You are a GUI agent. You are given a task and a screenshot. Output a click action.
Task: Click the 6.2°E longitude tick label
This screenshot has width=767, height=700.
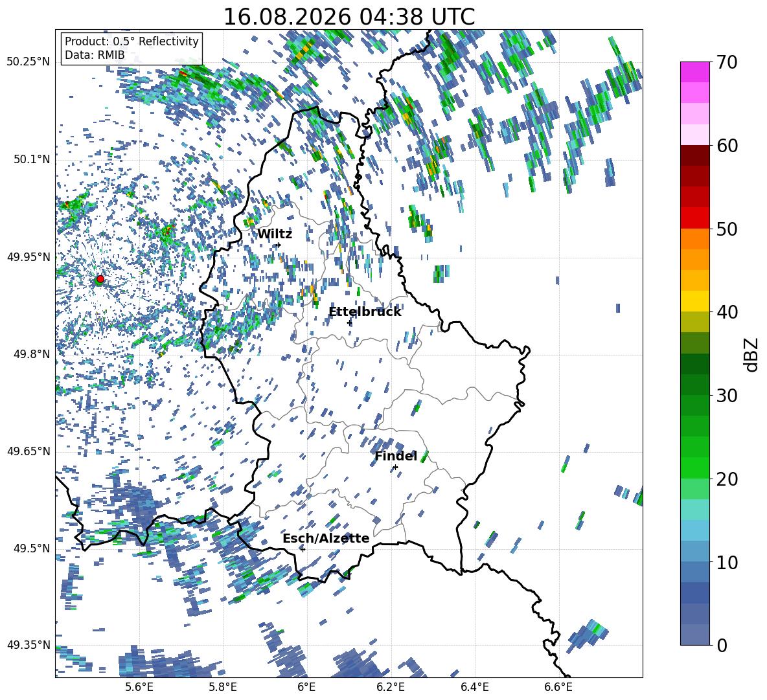pos(391,687)
